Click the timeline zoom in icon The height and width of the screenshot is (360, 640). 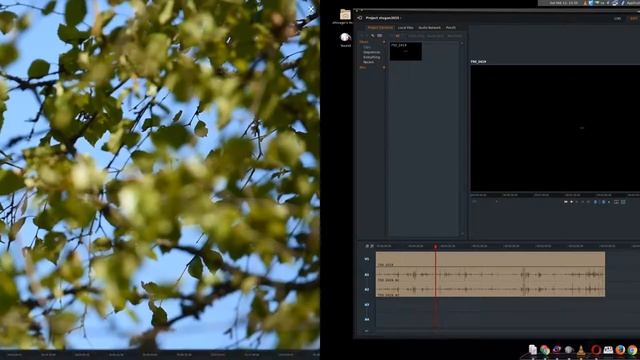(x=371, y=246)
